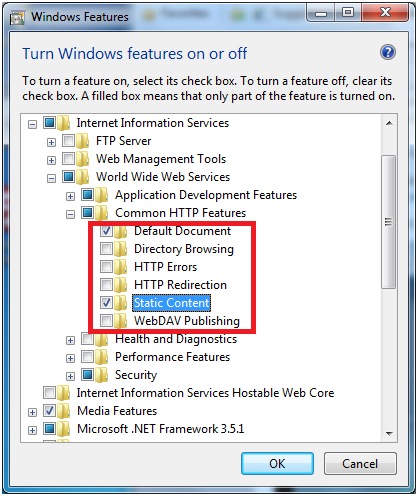
Task: Enable the Health and Diagnostics checkbox
Action: pyautogui.click(x=88, y=339)
